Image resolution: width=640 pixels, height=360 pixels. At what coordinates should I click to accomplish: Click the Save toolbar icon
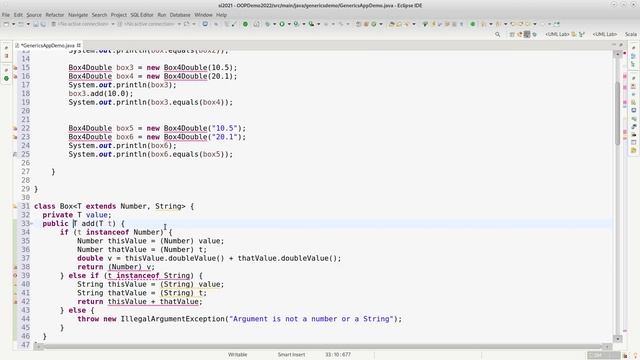click(36, 24)
